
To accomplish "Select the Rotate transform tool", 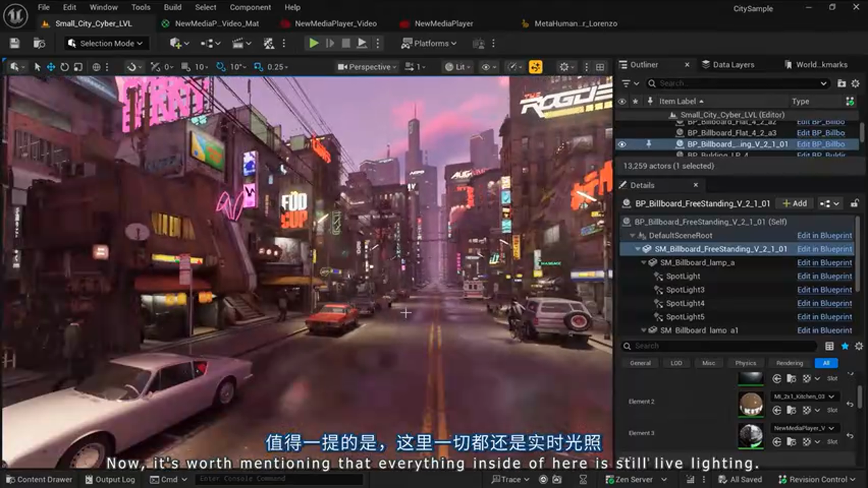I will click(64, 67).
